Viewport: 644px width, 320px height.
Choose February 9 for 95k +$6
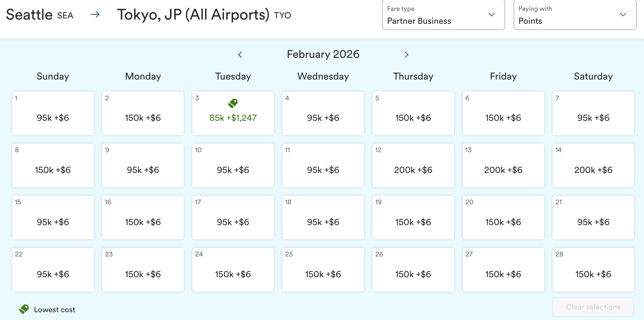coord(143,165)
